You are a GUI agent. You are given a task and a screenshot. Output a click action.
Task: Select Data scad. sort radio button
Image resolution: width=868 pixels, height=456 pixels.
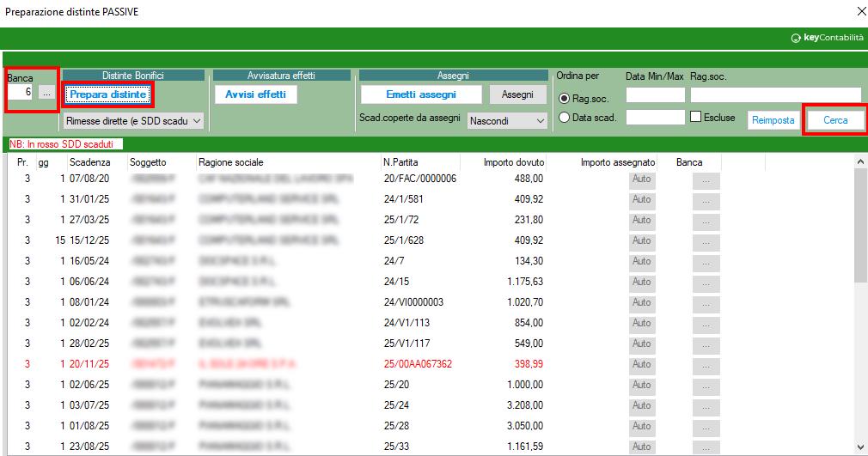coord(565,119)
